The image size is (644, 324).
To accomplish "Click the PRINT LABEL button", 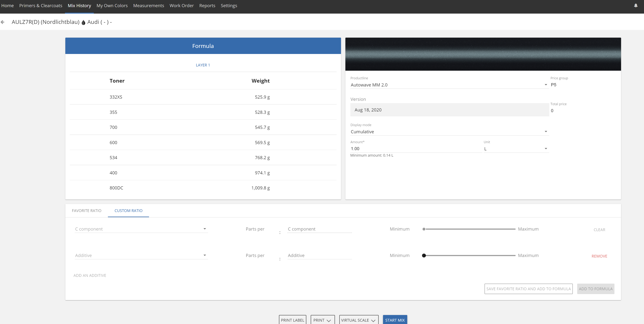I will pos(292,320).
